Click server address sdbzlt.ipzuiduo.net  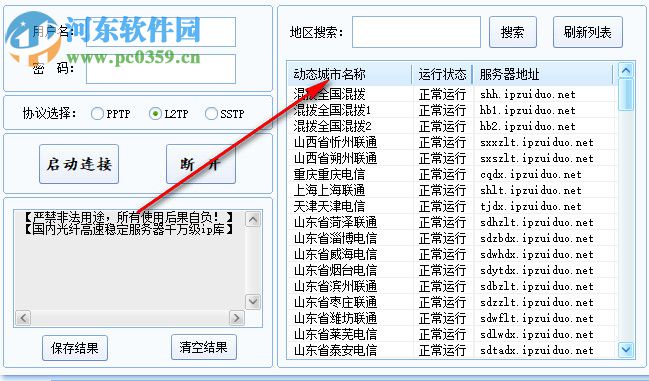[537, 287]
